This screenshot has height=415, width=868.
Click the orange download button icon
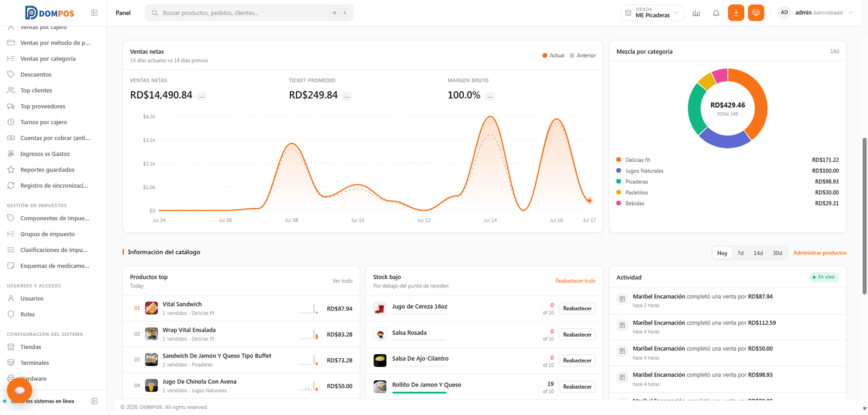click(736, 12)
